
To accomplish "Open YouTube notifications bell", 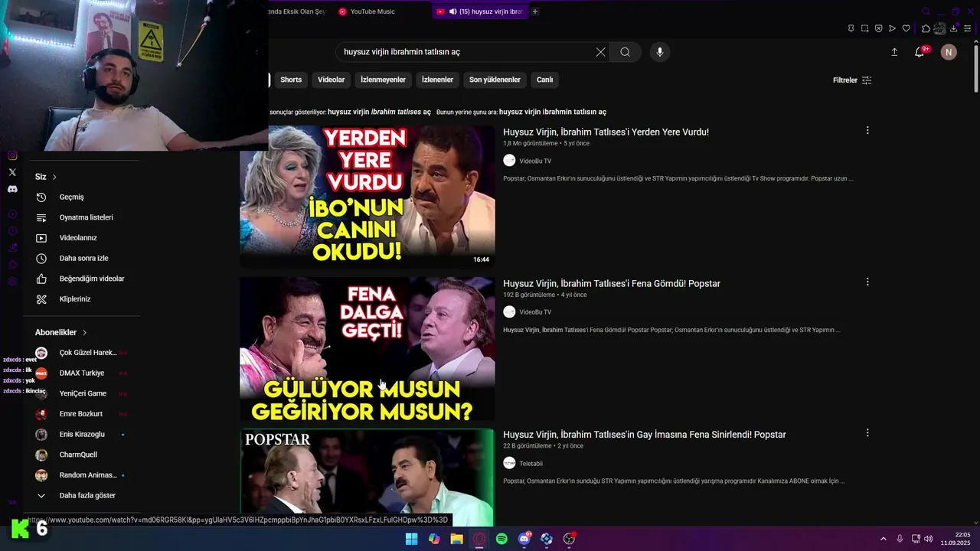I will tap(920, 52).
